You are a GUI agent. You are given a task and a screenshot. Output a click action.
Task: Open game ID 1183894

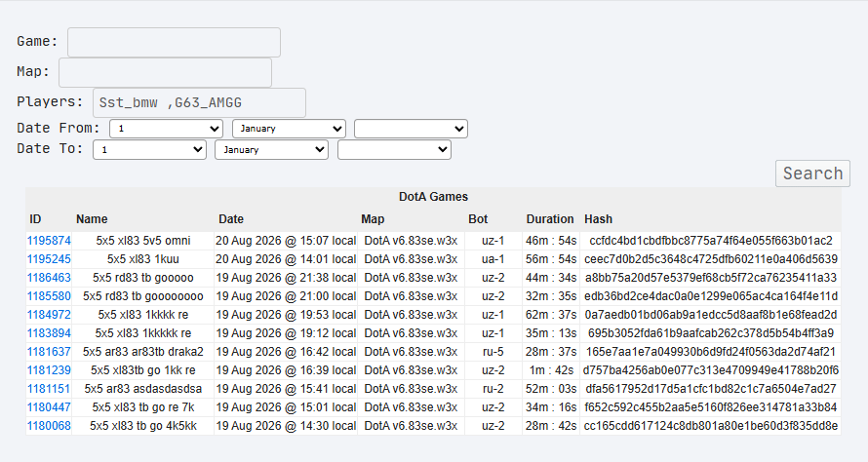pyautogui.click(x=49, y=333)
